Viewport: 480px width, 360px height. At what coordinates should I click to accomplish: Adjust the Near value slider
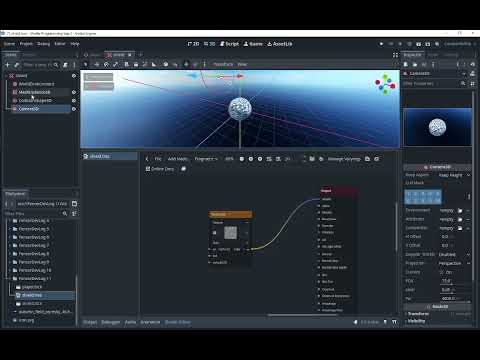pyautogui.click(x=455, y=290)
